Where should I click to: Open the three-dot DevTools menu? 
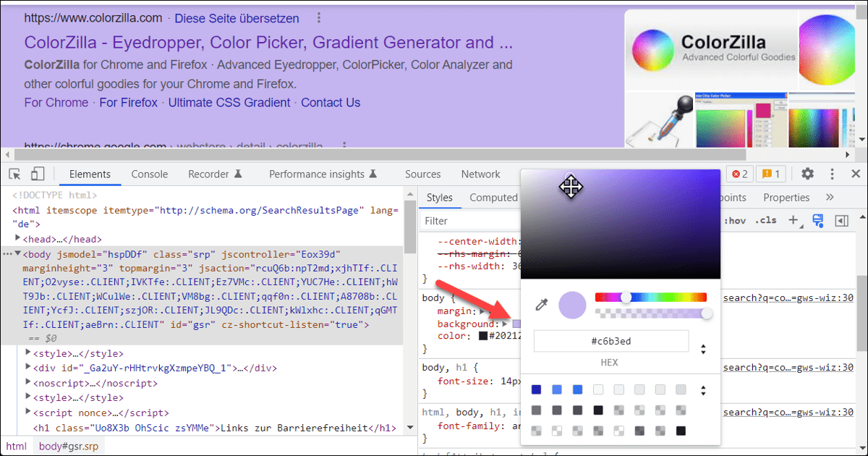(x=831, y=174)
